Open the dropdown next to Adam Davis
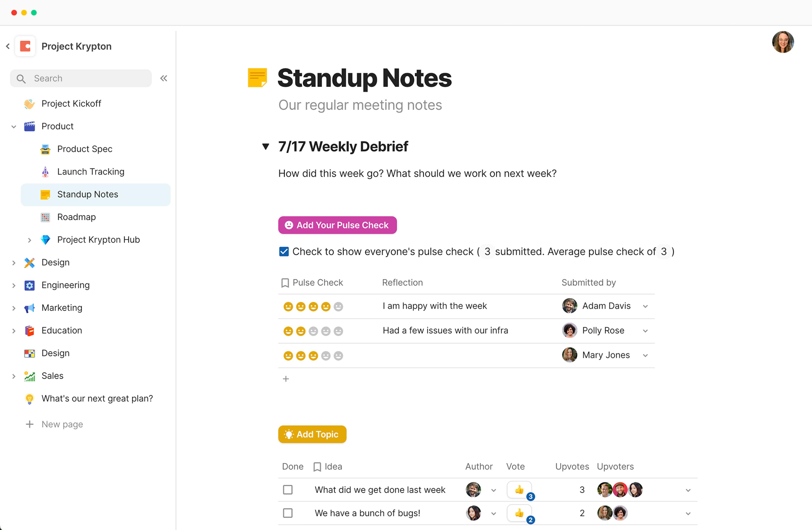Screen dimensions: 812x530 click(x=645, y=306)
